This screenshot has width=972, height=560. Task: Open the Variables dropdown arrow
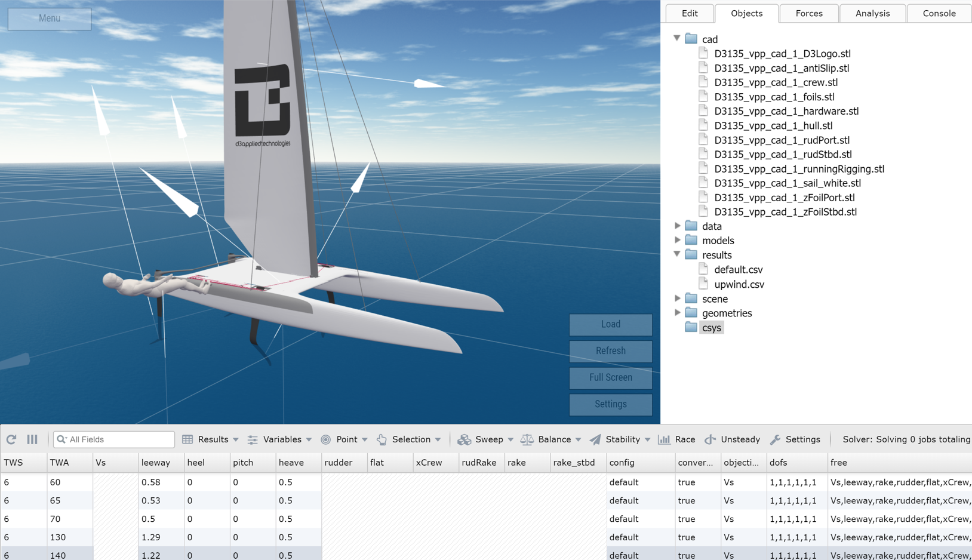[309, 440]
